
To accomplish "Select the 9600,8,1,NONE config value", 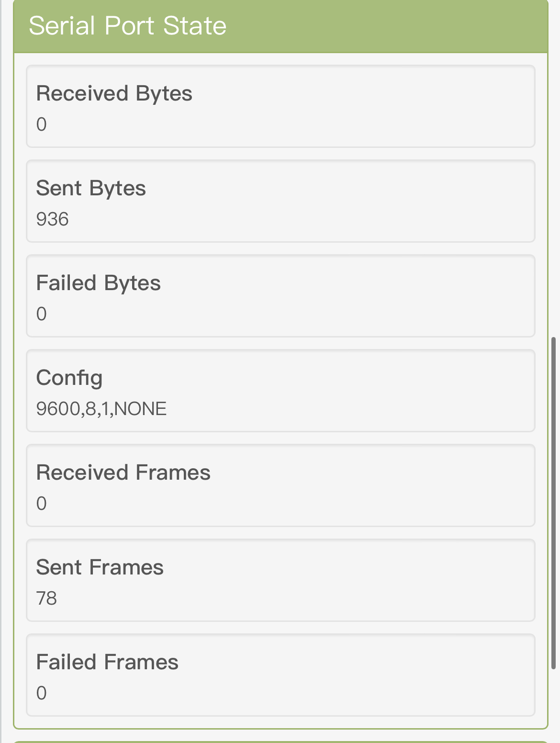I will tap(101, 409).
